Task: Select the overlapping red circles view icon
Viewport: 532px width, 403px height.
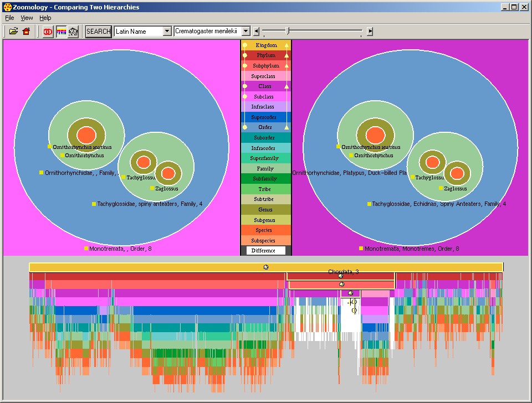Action: click(48, 32)
